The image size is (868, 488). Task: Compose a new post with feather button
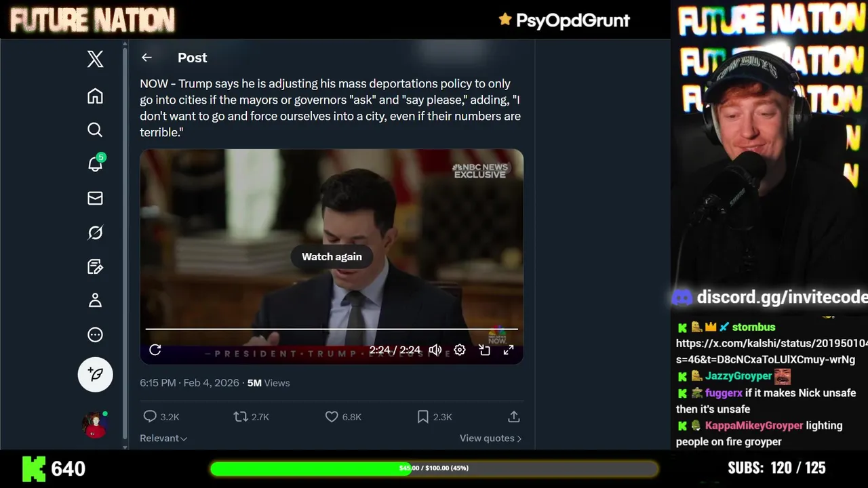click(95, 374)
